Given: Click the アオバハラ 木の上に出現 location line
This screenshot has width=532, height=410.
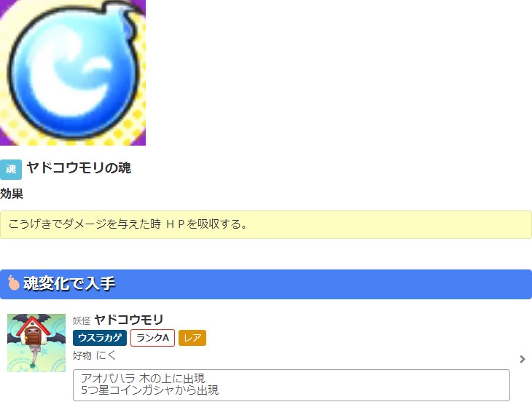Looking at the screenshot, I should point(143,379).
